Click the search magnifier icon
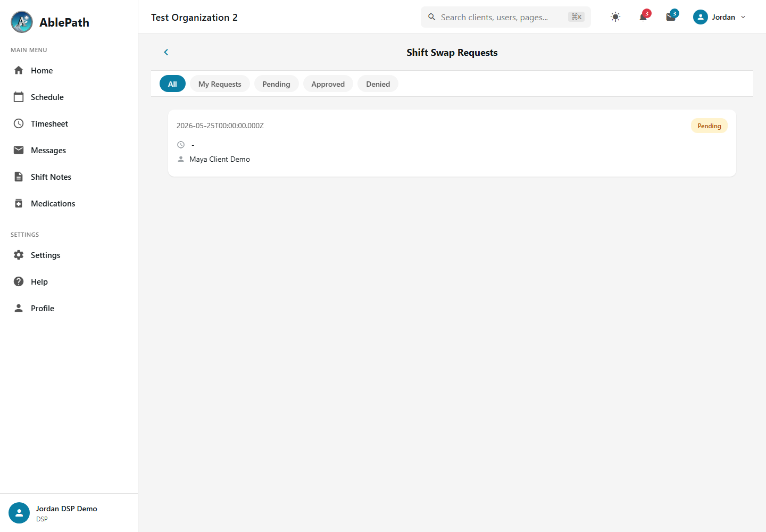 point(432,17)
